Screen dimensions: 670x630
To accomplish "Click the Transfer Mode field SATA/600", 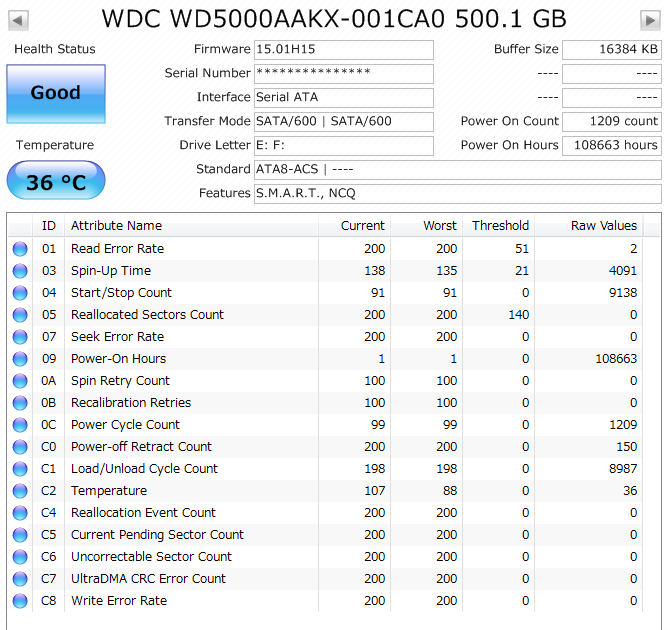I will pyautogui.click(x=344, y=122).
